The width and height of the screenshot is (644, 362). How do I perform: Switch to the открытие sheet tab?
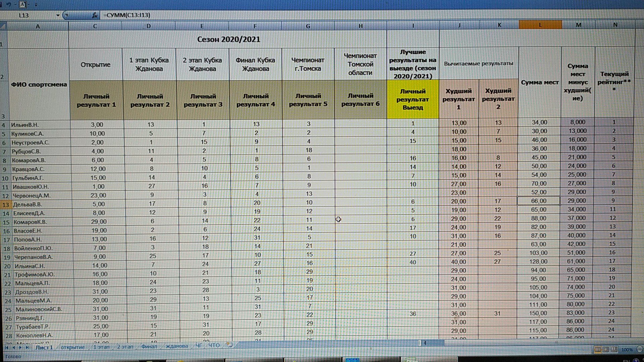pyautogui.click(x=73, y=347)
